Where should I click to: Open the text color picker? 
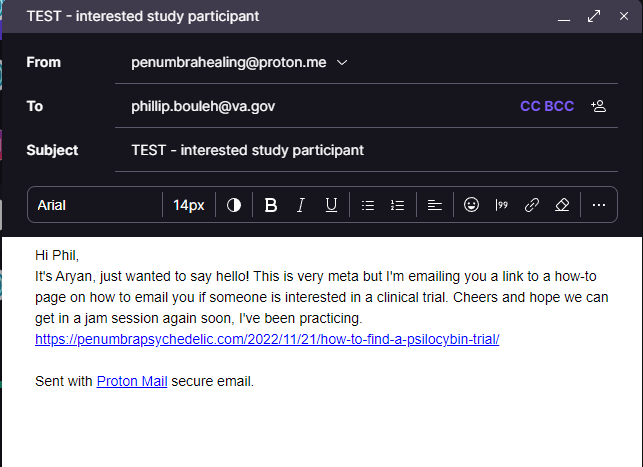(234, 205)
